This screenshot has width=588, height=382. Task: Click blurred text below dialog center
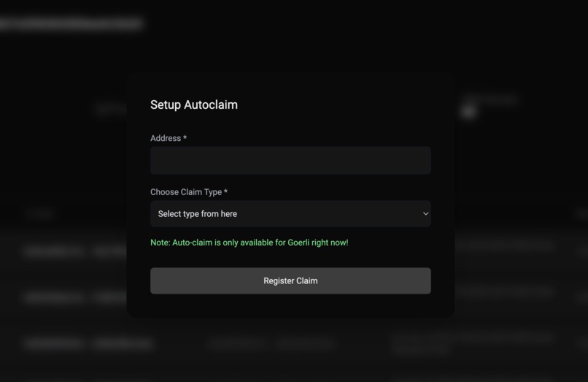tap(272, 343)
